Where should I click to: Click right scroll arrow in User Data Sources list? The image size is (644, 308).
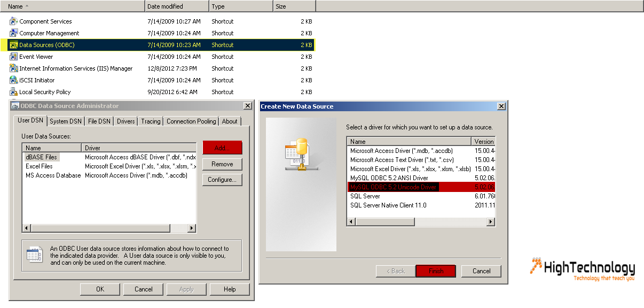[192, 228]
